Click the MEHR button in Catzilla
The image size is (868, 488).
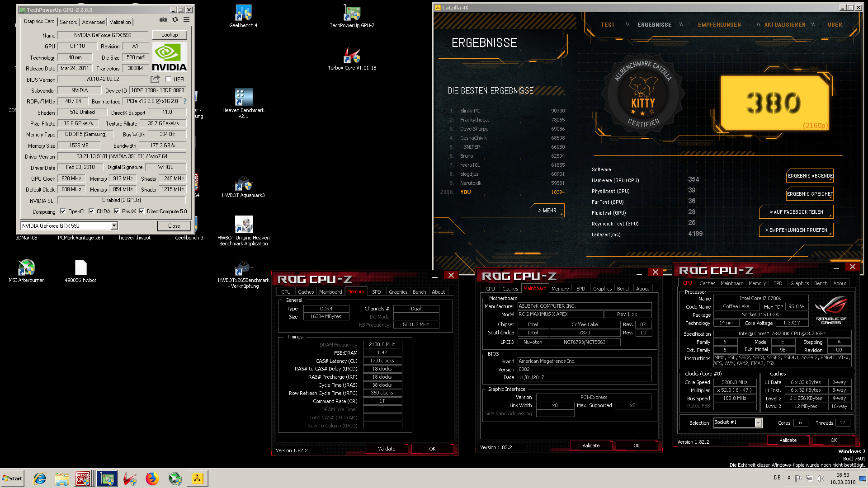point(547,211)
